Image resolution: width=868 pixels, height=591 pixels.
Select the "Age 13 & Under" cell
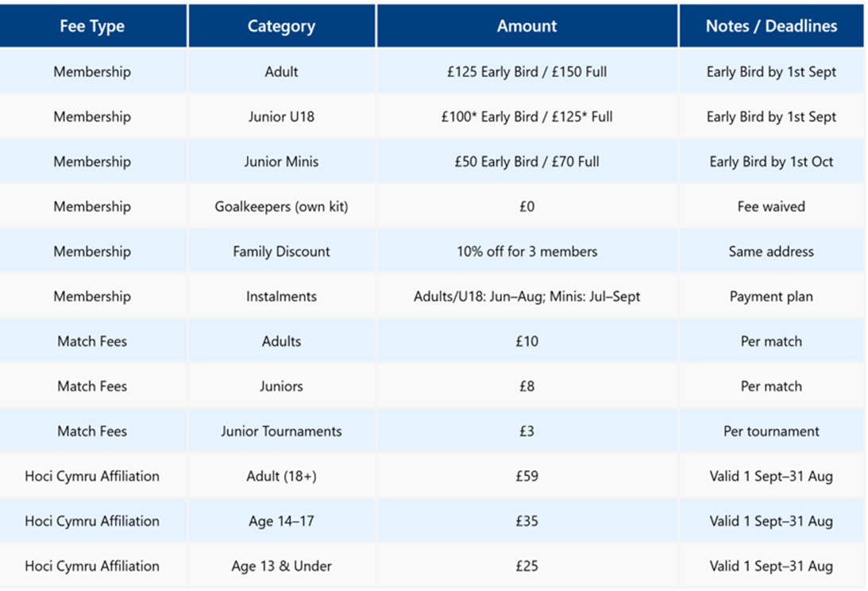pyautogui.click(x=281, y=566)
